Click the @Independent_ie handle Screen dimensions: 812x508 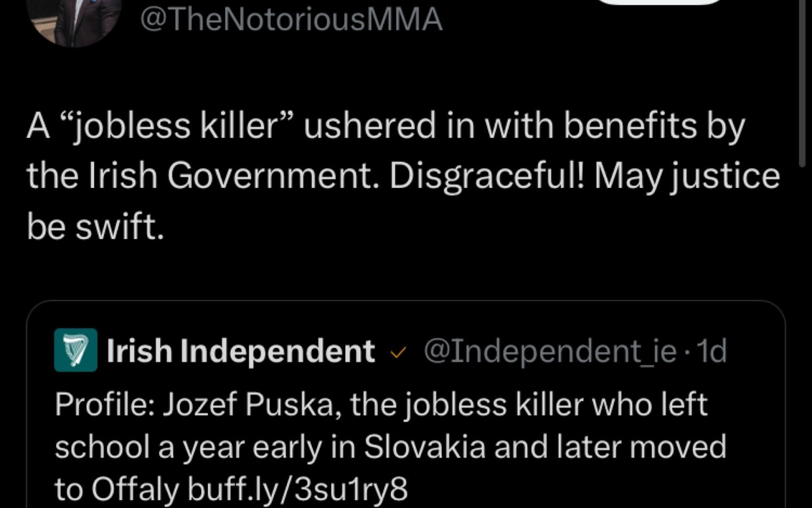point(550,351)
